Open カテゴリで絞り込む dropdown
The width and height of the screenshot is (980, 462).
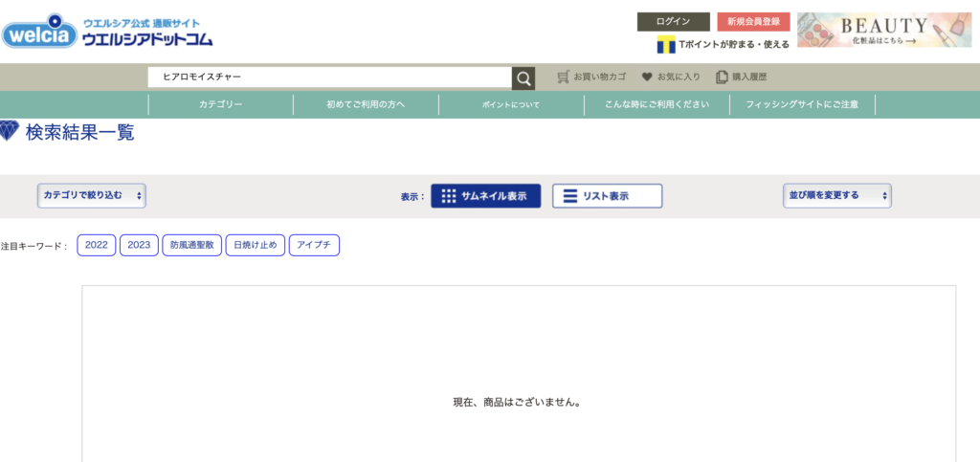click(x=91, y=195)
